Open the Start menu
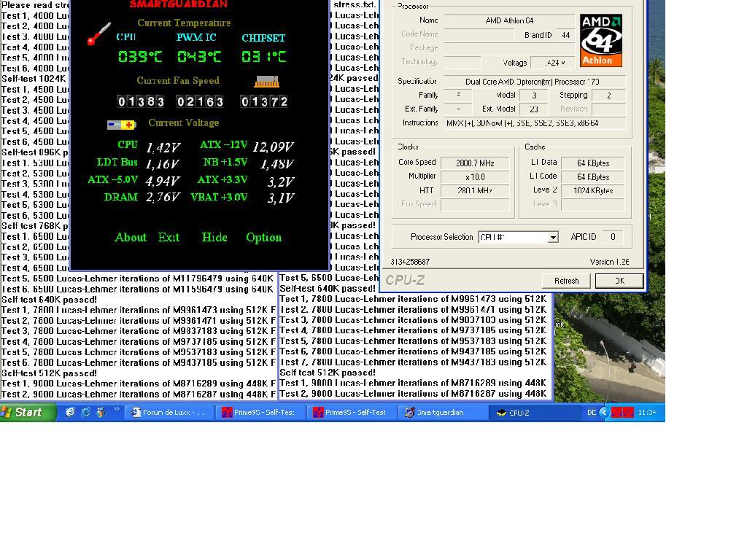747x560 pixels. tap(28, 413)
